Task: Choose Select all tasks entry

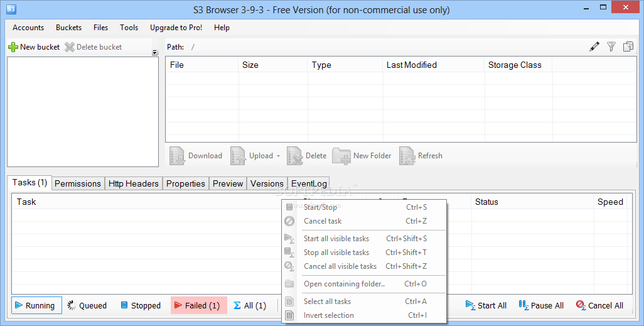Action: pos(364,302)
